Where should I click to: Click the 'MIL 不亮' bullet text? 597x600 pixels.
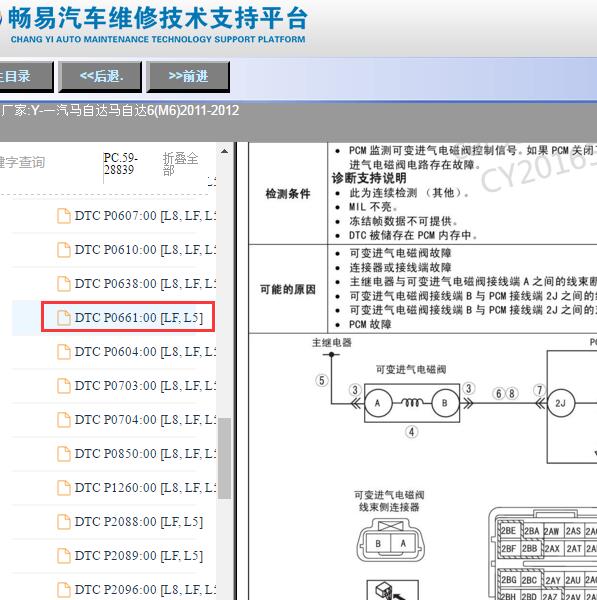(373, 207)
